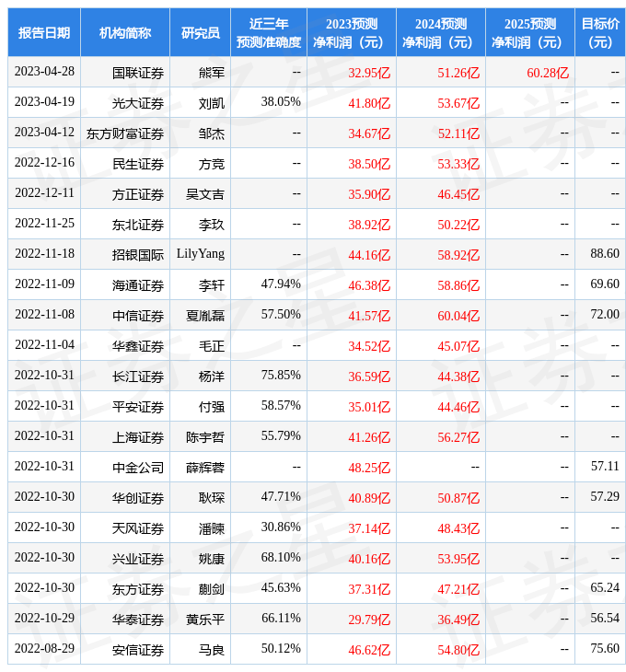Select institution 方正证券
The width and height of the screenshot is (626, 672).
pyautogui.click(x=138, y=194)
